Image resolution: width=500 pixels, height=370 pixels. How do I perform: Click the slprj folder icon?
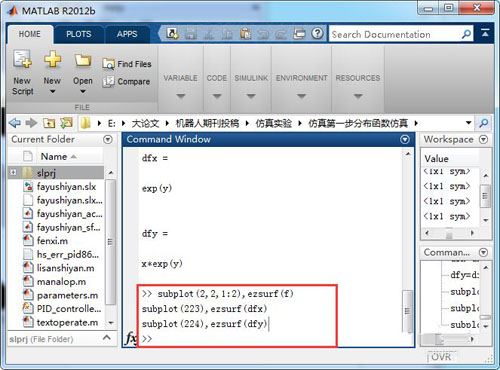point(28,173)
